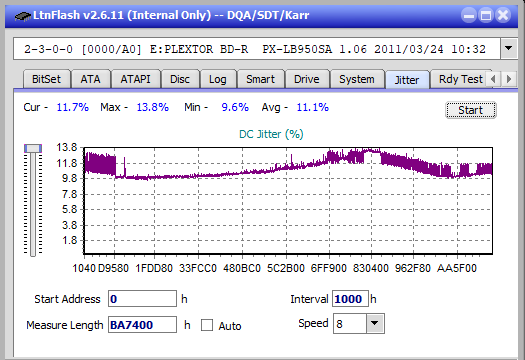525x360 pixels.
Task: Minimize the LtnFlash window
Action: tap(469, 15)
